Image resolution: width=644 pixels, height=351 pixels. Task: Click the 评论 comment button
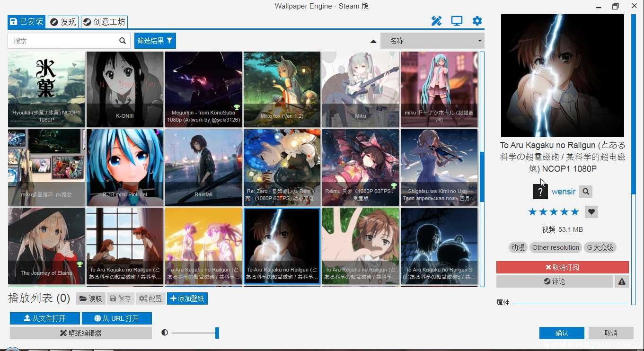(x=555, y=281)
